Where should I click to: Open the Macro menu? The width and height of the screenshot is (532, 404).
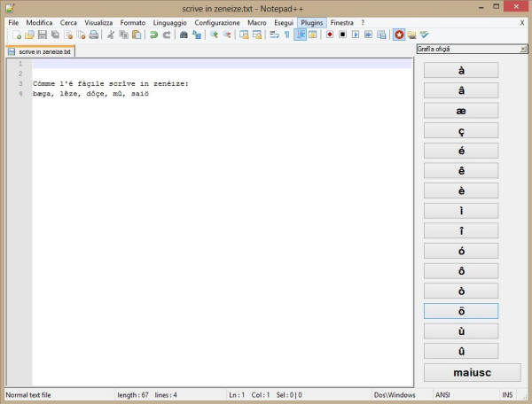[257, 23]
